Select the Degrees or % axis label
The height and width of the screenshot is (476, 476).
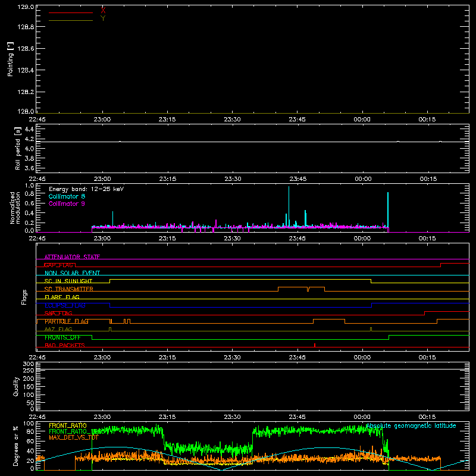click(15, 446)
